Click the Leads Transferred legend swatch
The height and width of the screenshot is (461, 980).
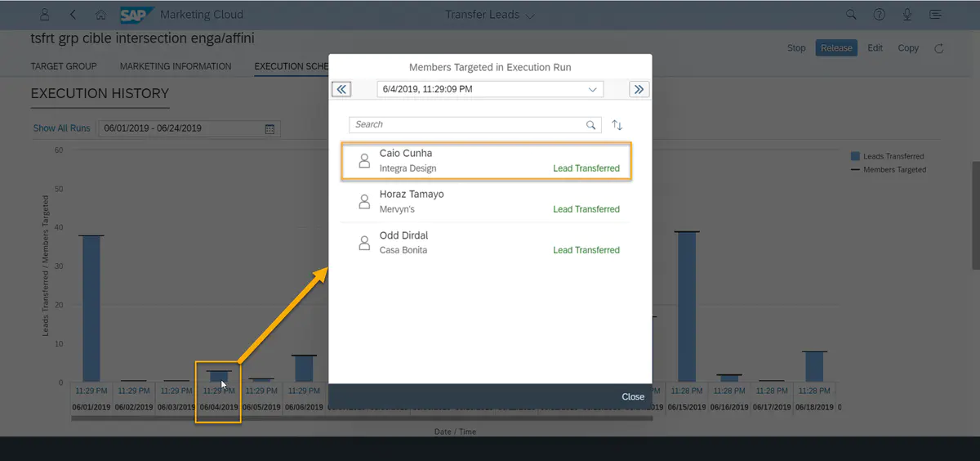pos(855,156)
